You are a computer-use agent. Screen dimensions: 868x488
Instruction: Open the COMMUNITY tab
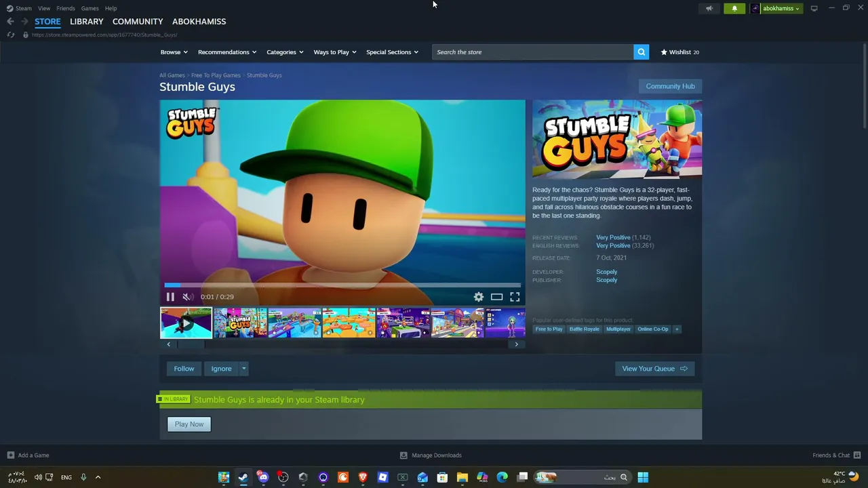click(x=138, y=22)
